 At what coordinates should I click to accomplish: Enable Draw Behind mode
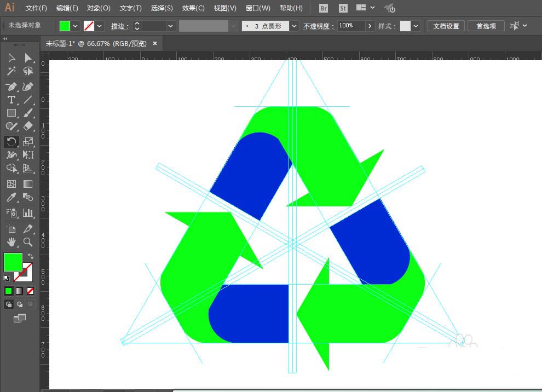click(20, 304)
